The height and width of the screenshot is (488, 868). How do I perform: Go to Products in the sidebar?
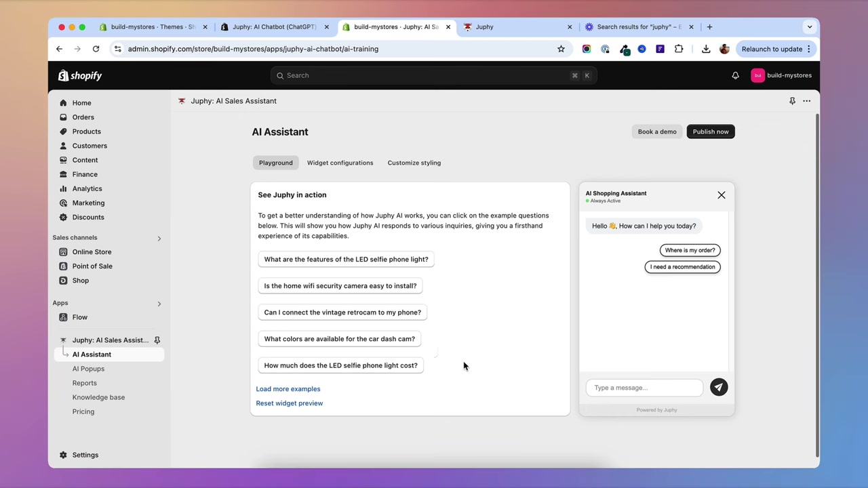86,131
